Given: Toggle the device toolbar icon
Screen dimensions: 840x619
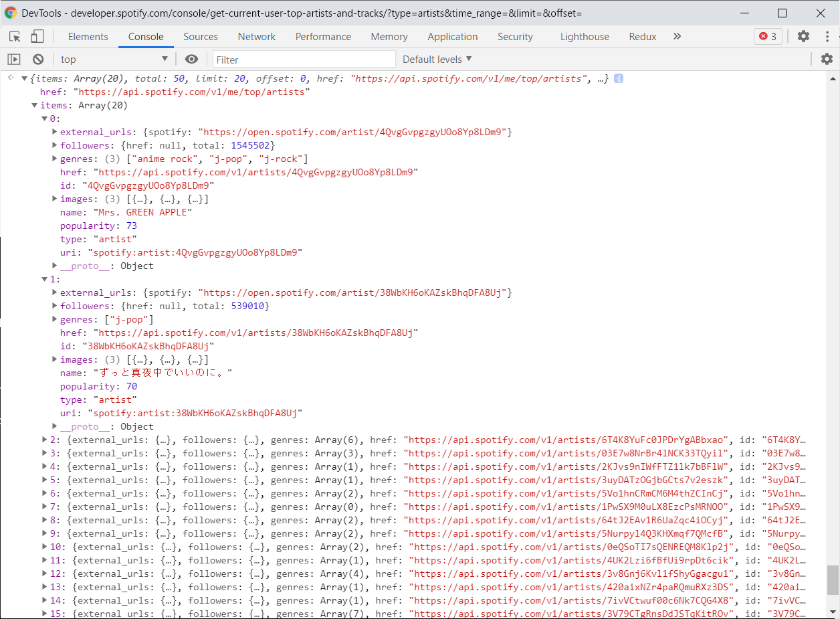Looking at the screenshot, I should click(x=37, y=37).
